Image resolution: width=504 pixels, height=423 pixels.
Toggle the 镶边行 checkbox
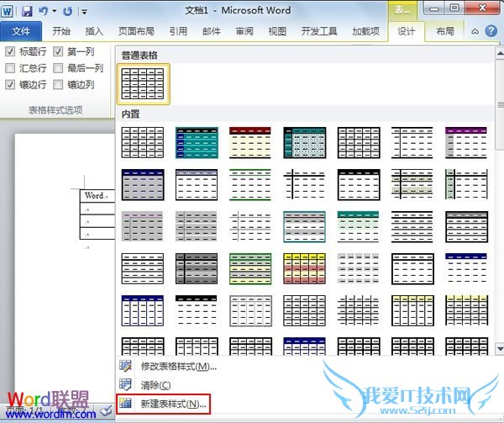(10, 85)
